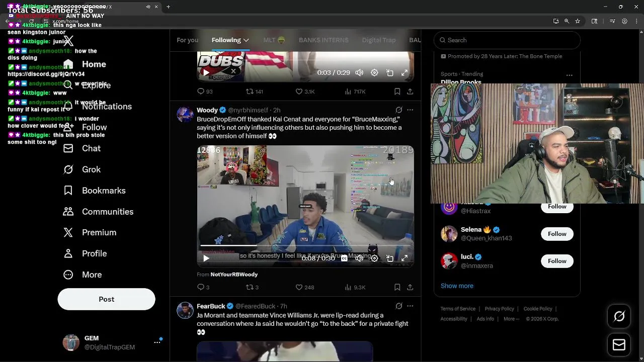Switch to the For you tab
The width and height of the screenshot is (644, 362).
[187, 40]
